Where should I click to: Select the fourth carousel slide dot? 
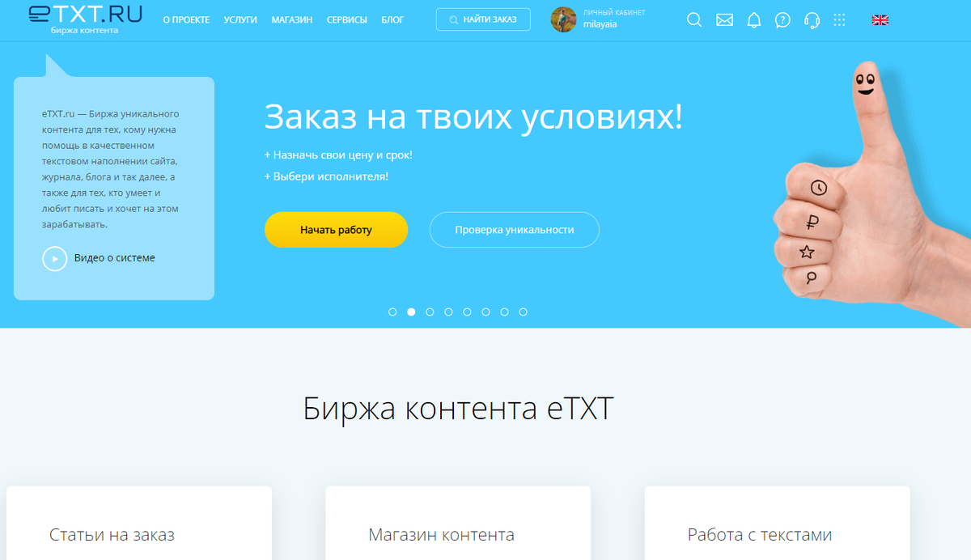click(448, 312)
